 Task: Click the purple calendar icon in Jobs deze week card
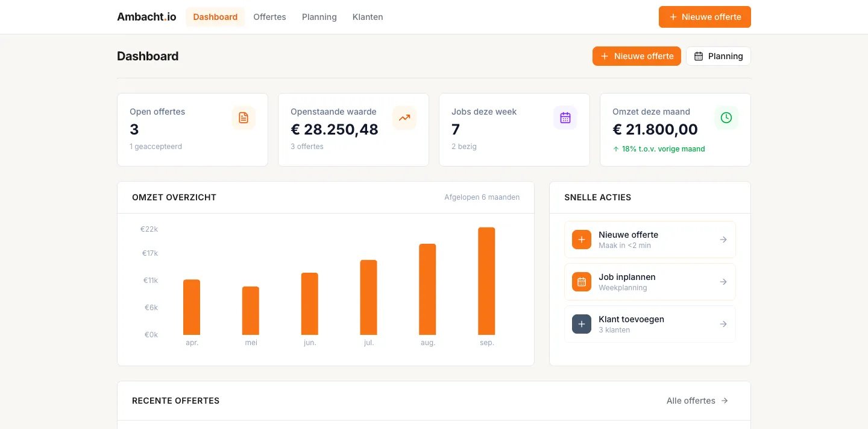[565, 118]
